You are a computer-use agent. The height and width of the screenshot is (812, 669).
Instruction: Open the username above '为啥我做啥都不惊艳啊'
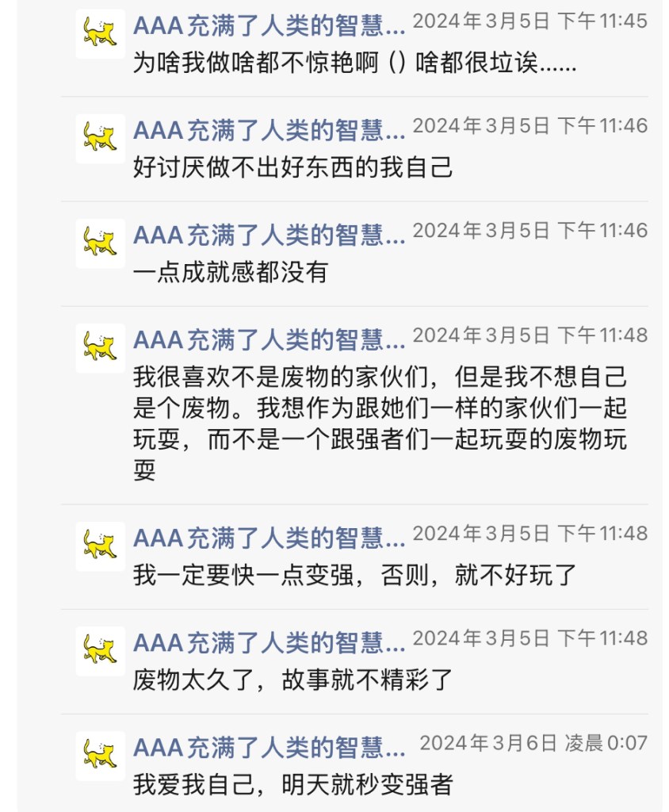pyautogui.click(x=269, y=24)
